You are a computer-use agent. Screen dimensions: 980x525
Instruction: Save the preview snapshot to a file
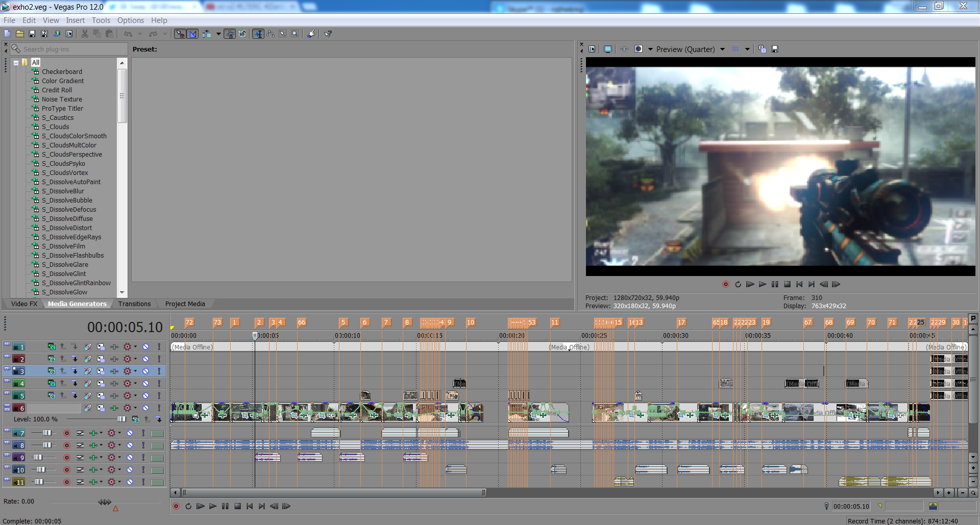775,49
